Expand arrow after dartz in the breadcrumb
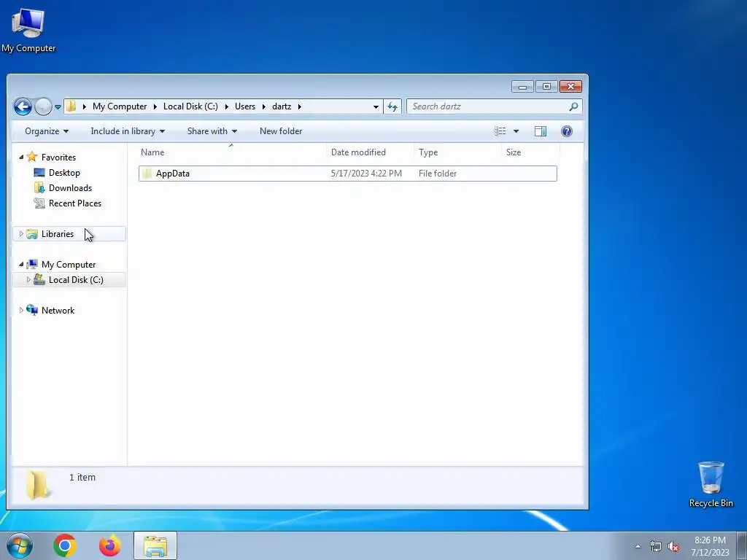This screenshot has width=747, height=560. (300, 106)
